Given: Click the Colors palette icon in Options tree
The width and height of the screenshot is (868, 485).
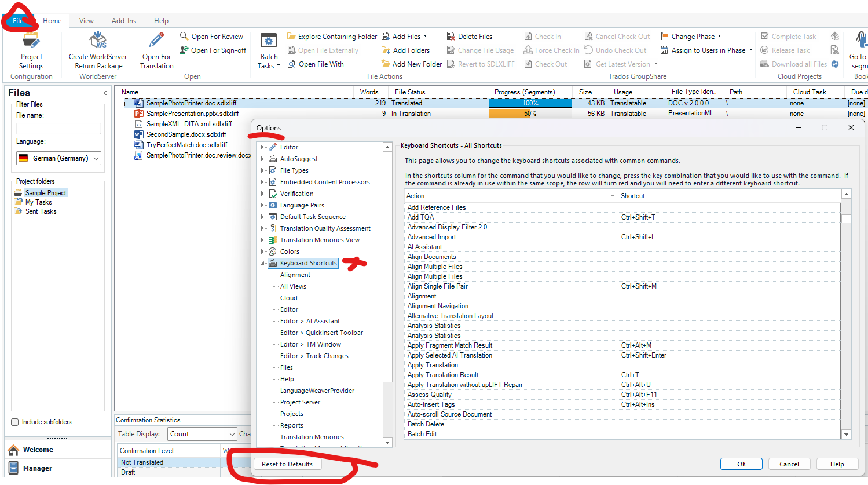Looking at the screenshot, I should (273, 251).
